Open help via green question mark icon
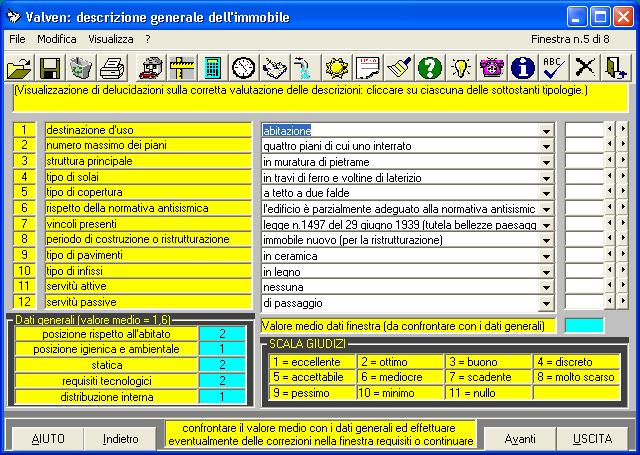This screenshot has height=455, width=640. (x=429, y=67)
